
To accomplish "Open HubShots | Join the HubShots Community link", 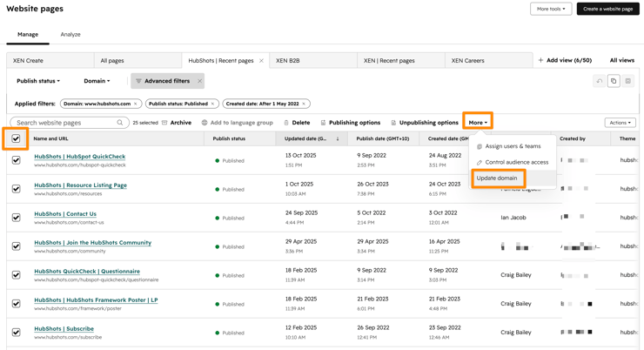I will pyautogui.click(x=93, y=243).
